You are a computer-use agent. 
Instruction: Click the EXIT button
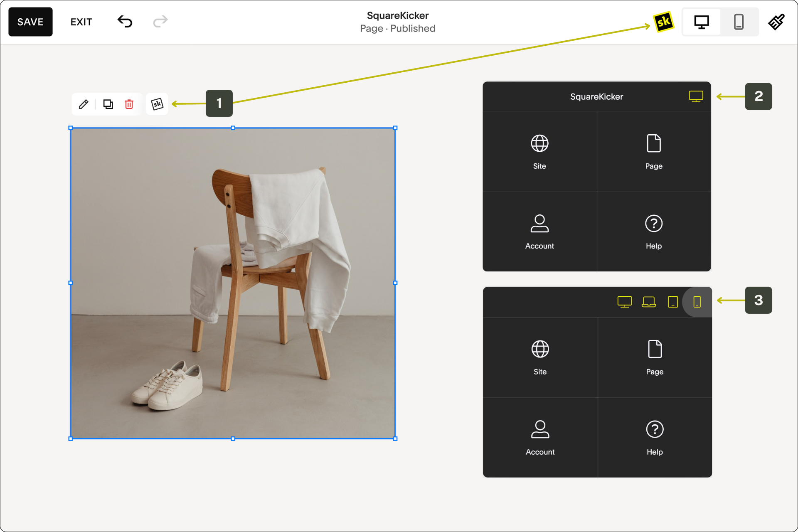(81, 22)
